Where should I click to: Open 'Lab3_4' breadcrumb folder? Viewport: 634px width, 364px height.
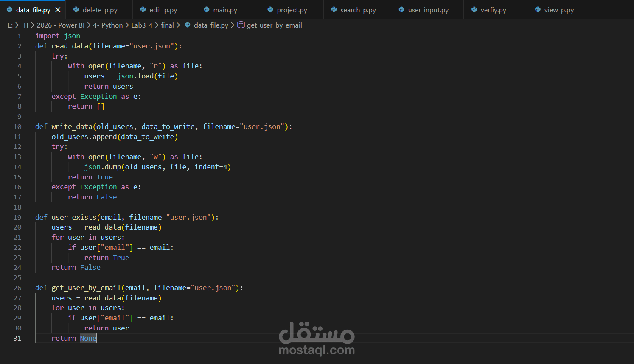(142, 25)
